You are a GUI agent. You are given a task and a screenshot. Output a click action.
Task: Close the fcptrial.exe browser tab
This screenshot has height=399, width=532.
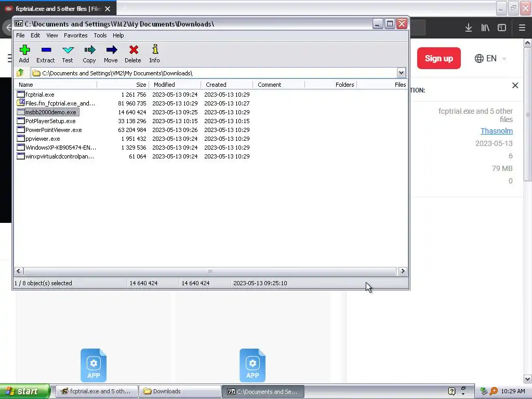(x=108, y=9)
